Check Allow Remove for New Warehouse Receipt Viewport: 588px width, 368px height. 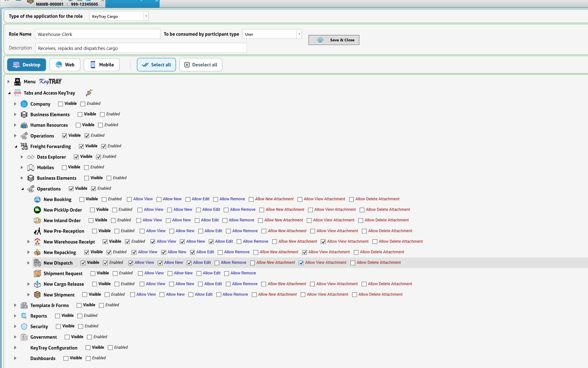[239, 242]
